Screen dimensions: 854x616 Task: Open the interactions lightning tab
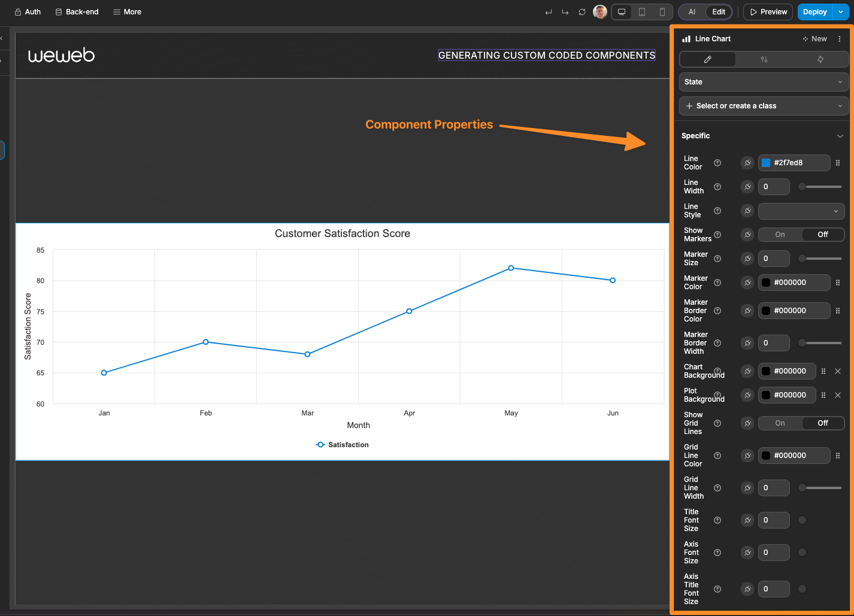[x=820, y=59]
